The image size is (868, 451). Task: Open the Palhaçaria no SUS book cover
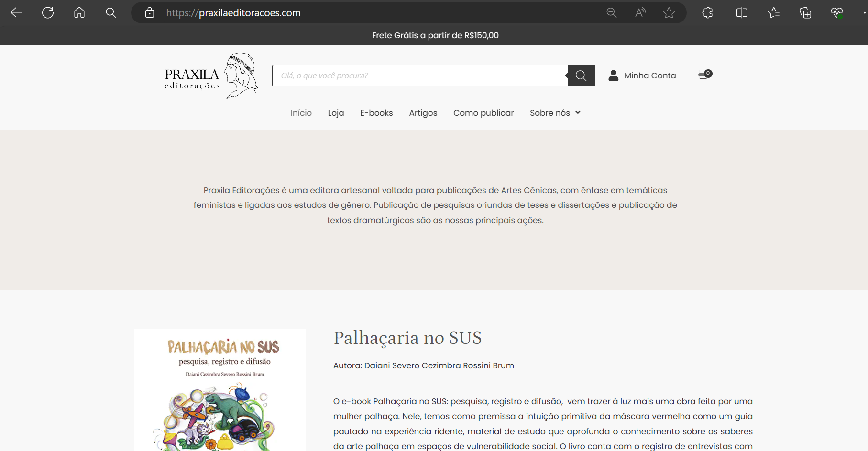point(220,390)
